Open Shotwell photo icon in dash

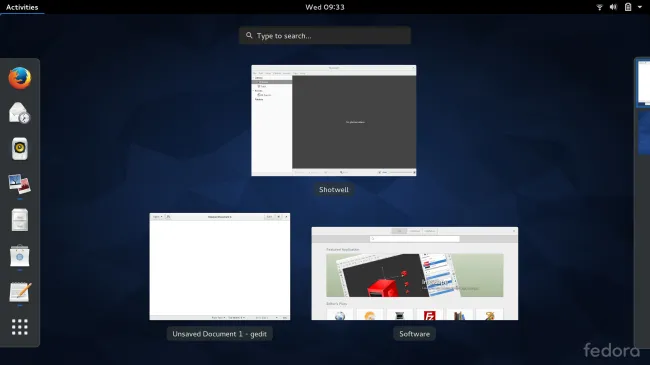tap(19, 184)
